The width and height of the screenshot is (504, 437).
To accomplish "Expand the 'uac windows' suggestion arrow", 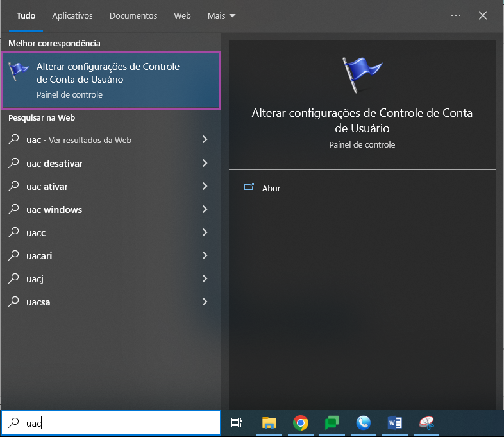I will [x=205, y=209].
